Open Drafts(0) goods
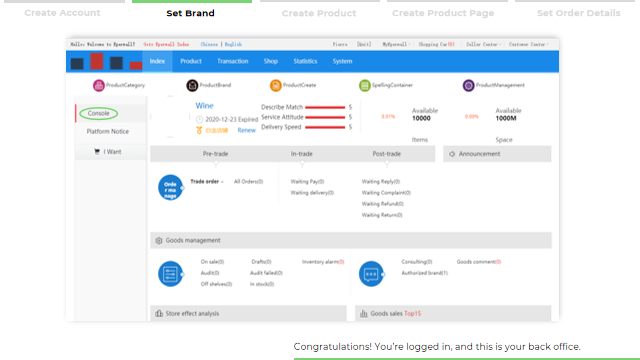This screenshot has width=640, height=360. coord(261,262)
